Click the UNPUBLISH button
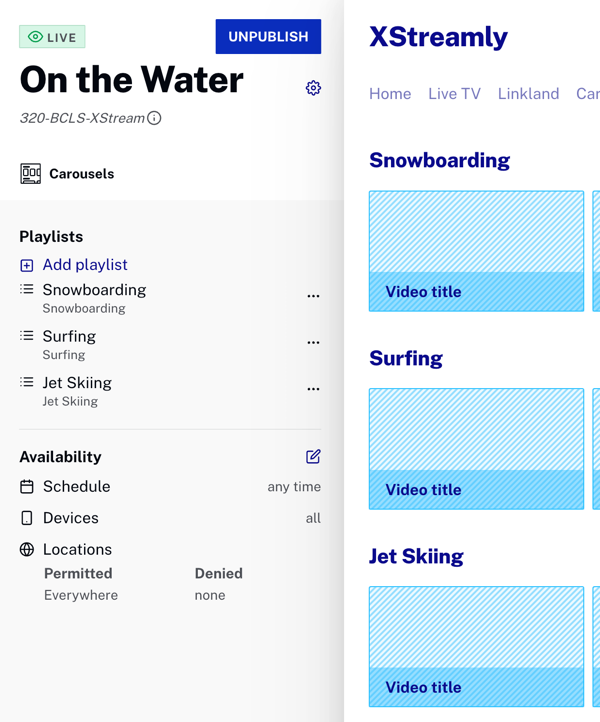Viewport: 600px width, 722px height. pos(268,36)
